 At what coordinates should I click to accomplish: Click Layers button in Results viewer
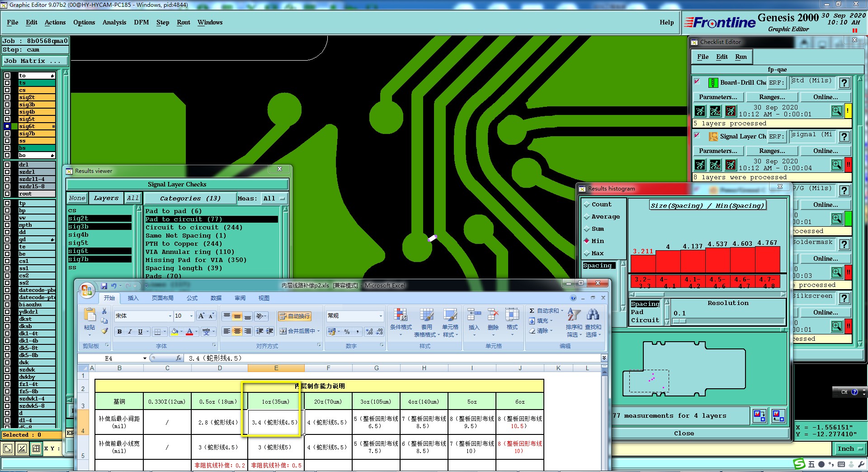coord(106,198)
